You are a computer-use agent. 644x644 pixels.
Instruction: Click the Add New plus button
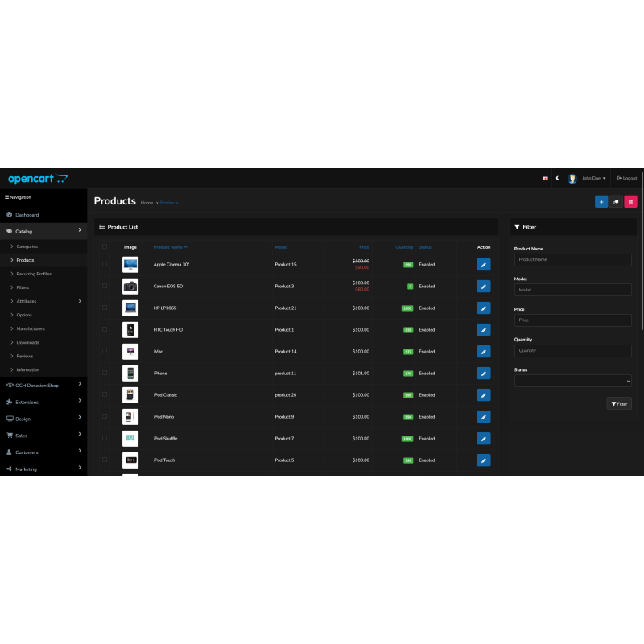coord(601,200)
